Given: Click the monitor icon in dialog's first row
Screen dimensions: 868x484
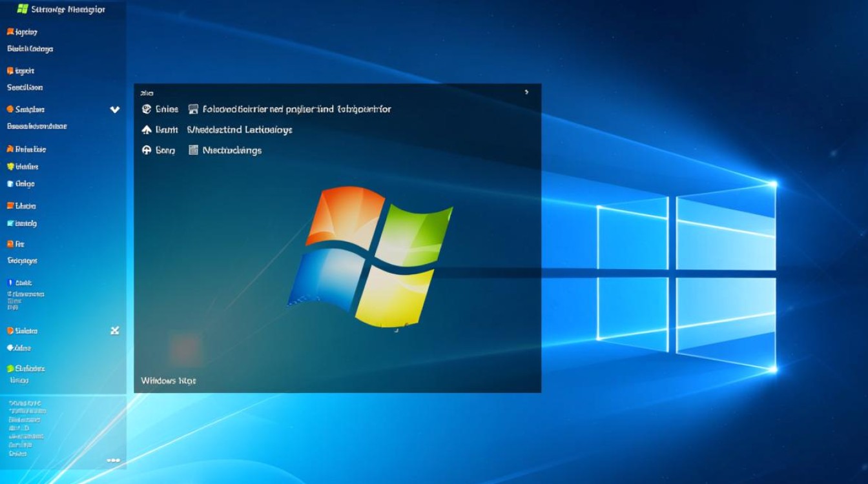Looking at the screenshot, I should click(x=193, y=109).
